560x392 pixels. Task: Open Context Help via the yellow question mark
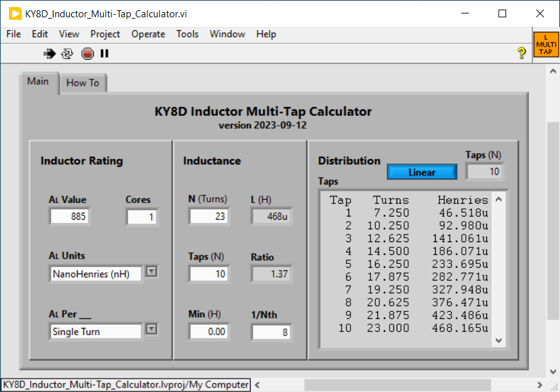click(x=520, y=54)
